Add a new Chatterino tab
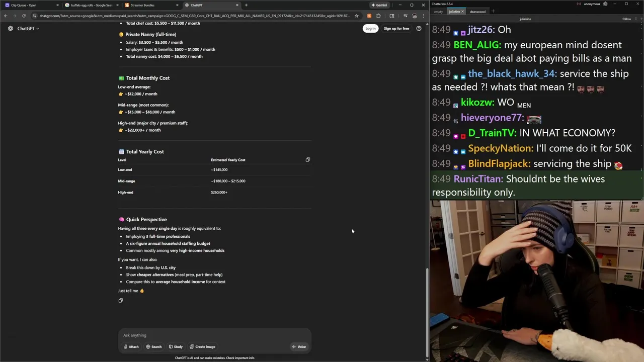The image size is (644, 362). click(x=493, y=11)
